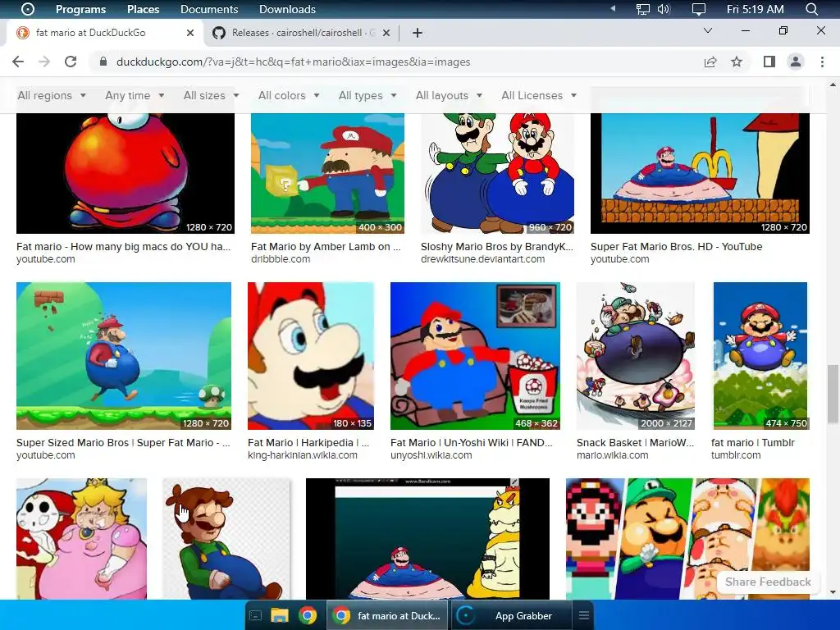The image size is (840, 630).
Task: Open the search magnifier in the menu bar
Action: coord(811,9)
